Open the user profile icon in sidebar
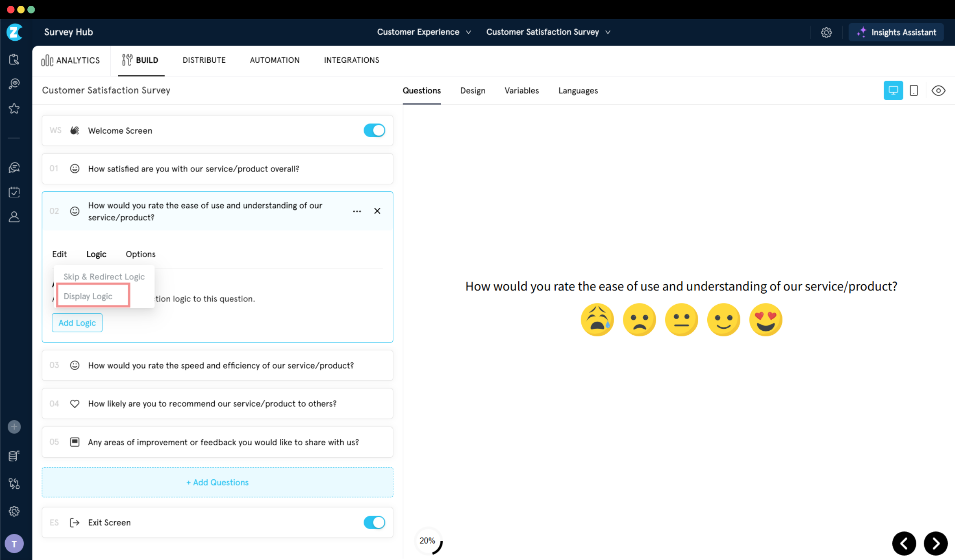955x560 pixels. coord(14,217)
